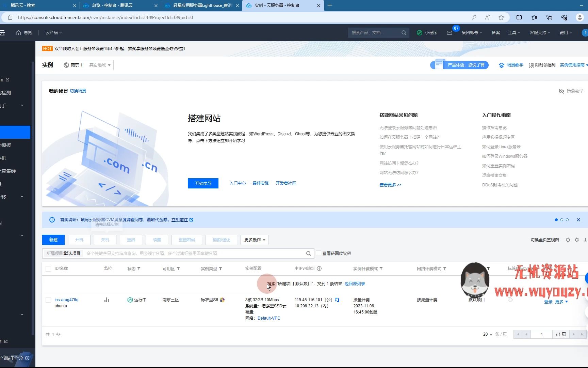588x368 pixels.
Task: Click the filter icon on 实例计费模式 column
Action: (381, 269)
